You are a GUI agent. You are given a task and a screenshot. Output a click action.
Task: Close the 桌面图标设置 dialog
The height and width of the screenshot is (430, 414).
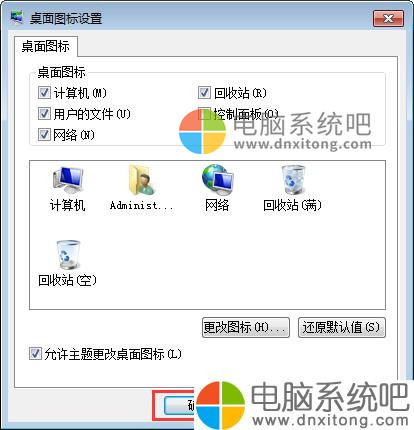[388, 18]
